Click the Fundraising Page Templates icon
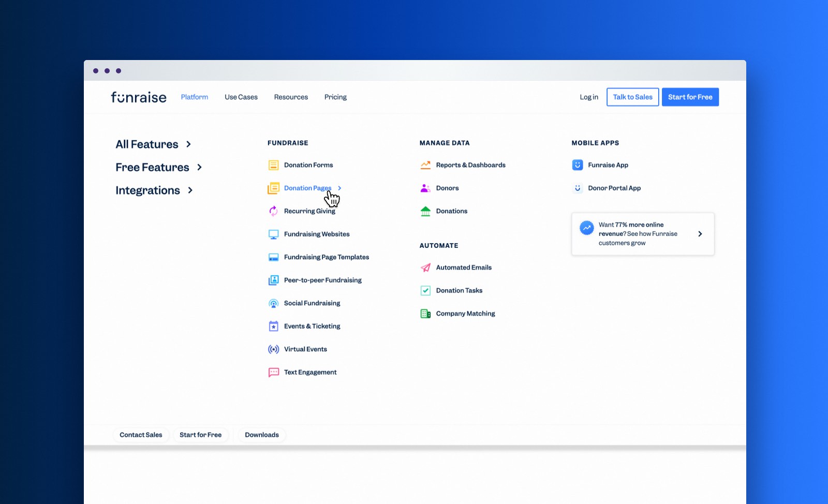This screenshot has height=504, width=828. (x=273, y=257)
